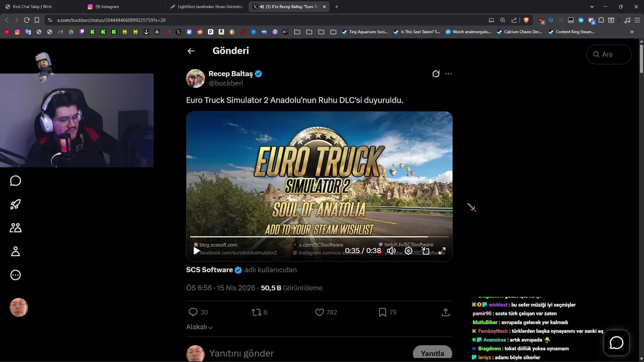Click Recep Baltaş profile avatar
644x362 pixels.
pyautogui.click(x=195, y=78)
